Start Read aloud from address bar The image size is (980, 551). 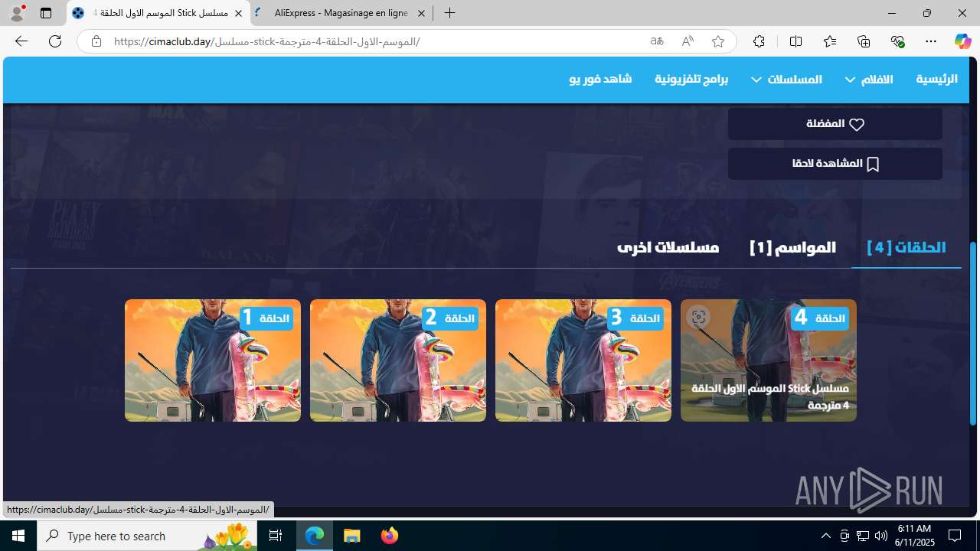[688, 41]
